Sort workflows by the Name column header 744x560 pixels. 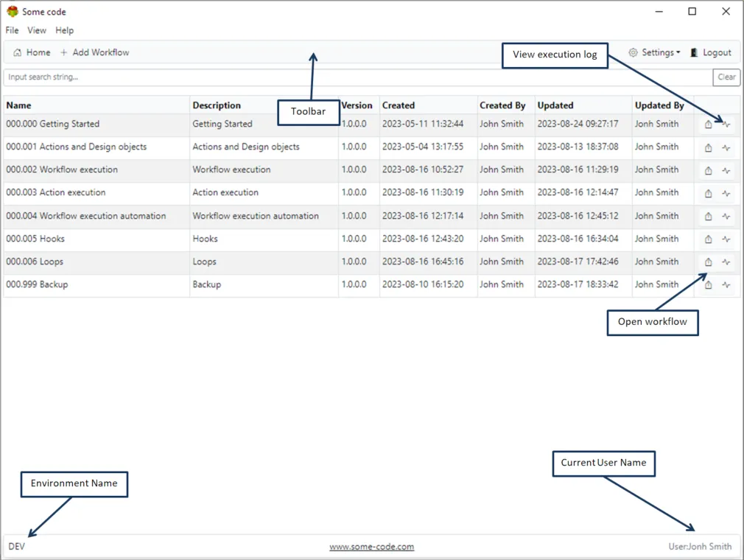click(x=18, y=105)
